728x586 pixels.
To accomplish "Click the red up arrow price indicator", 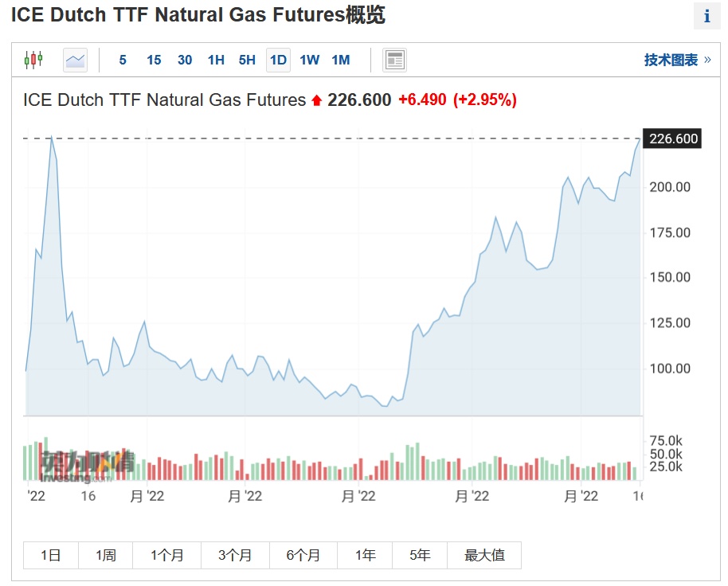I will point(316,100).
